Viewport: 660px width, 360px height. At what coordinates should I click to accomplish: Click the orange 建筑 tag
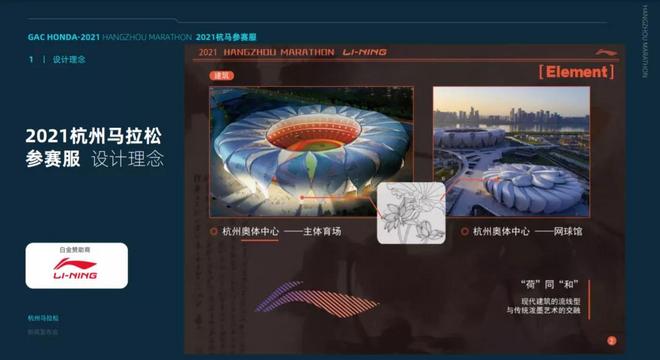[x=221, y=76]
